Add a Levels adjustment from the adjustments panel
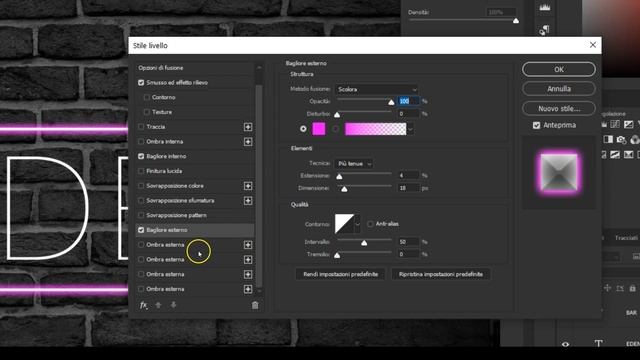This screenshot has width=640, height=360. click(x=604, y=124)
